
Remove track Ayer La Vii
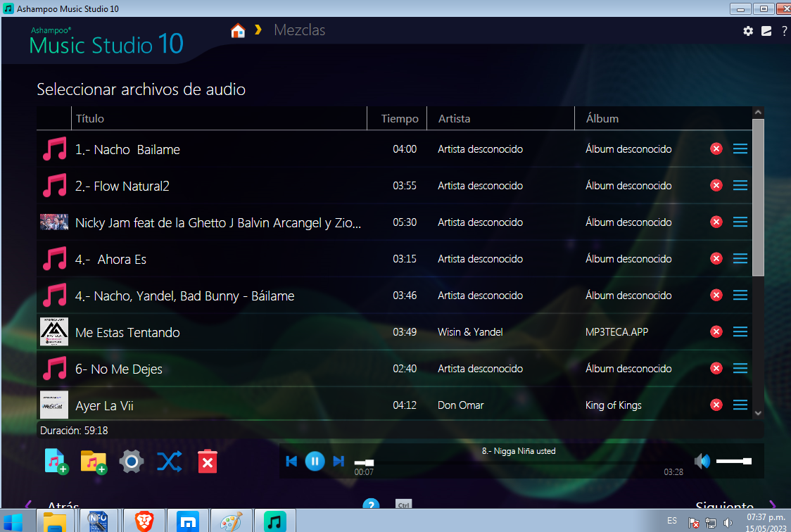(716, 405)
